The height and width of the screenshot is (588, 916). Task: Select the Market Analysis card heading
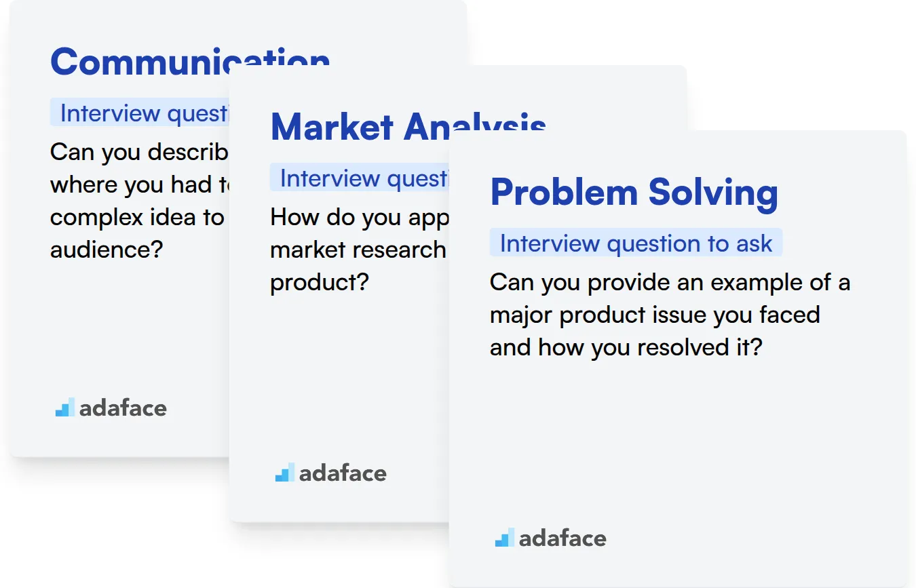click(408, 126)
